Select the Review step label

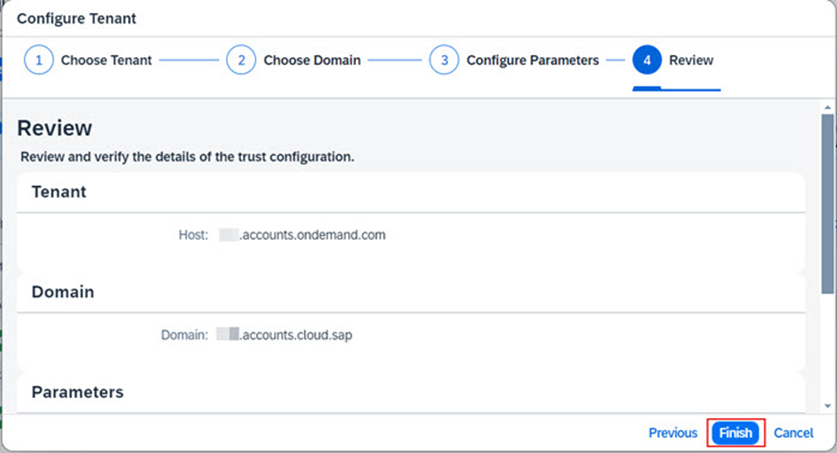click(x=691, y=60)
